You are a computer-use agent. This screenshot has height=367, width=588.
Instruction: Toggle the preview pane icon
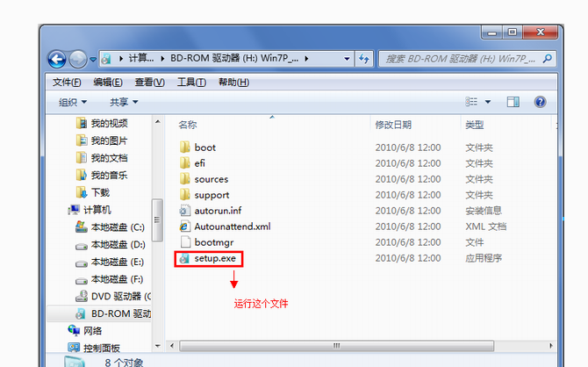513,102
